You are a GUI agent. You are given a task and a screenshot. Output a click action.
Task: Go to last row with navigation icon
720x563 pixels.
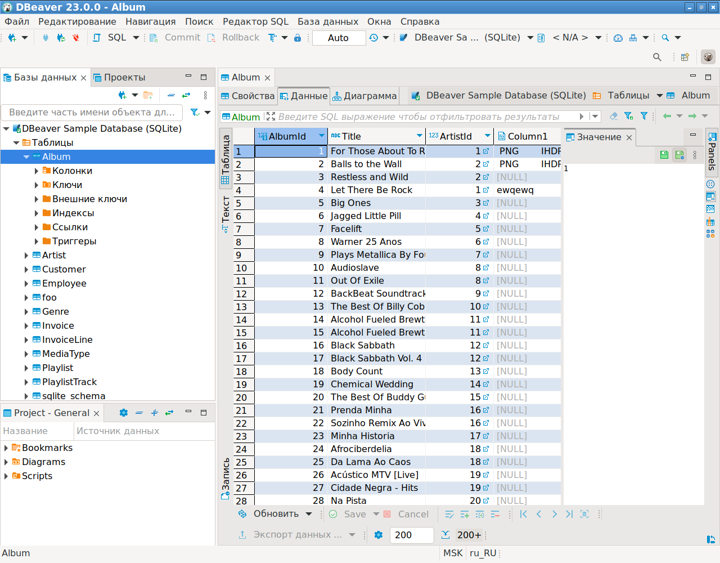click(x=569, y=514)
